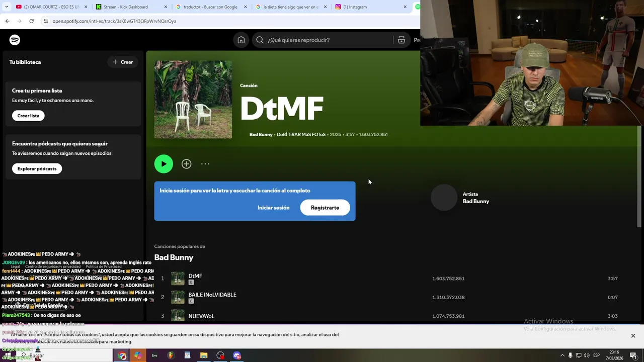Click the 6:07 duration value
Screen dimensions: 644x362
[612, 297]
